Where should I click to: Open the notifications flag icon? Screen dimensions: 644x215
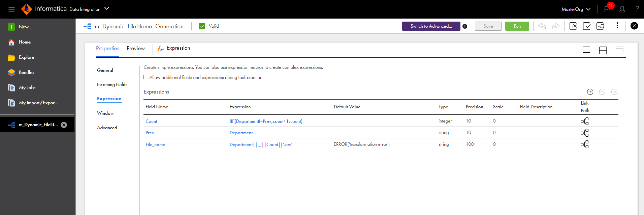[x=607, y=9]
